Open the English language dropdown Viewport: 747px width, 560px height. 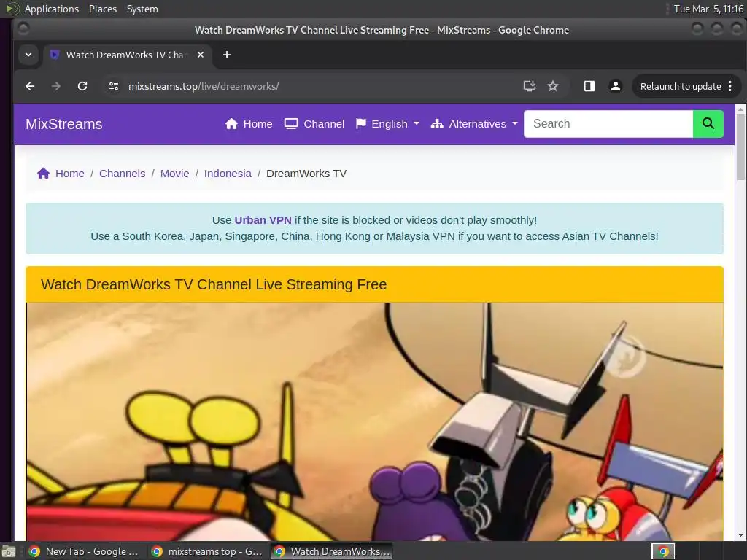click(x=388, y=124)
